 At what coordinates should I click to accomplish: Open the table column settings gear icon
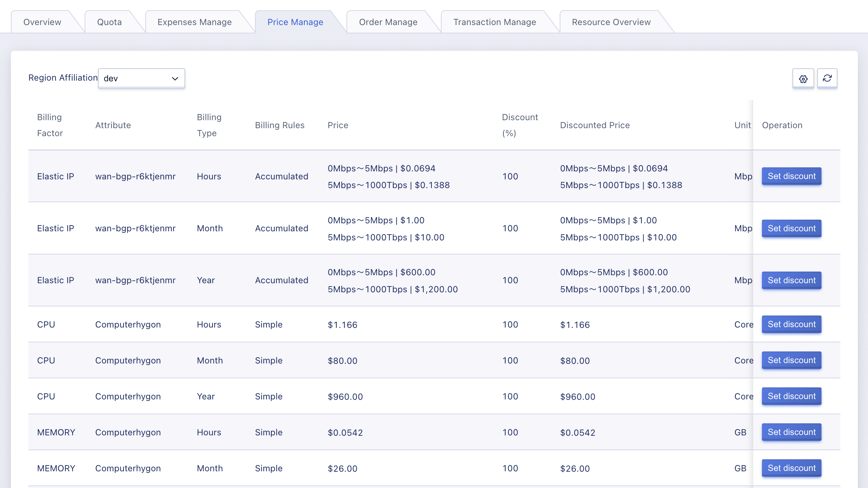tap(803, 78)
